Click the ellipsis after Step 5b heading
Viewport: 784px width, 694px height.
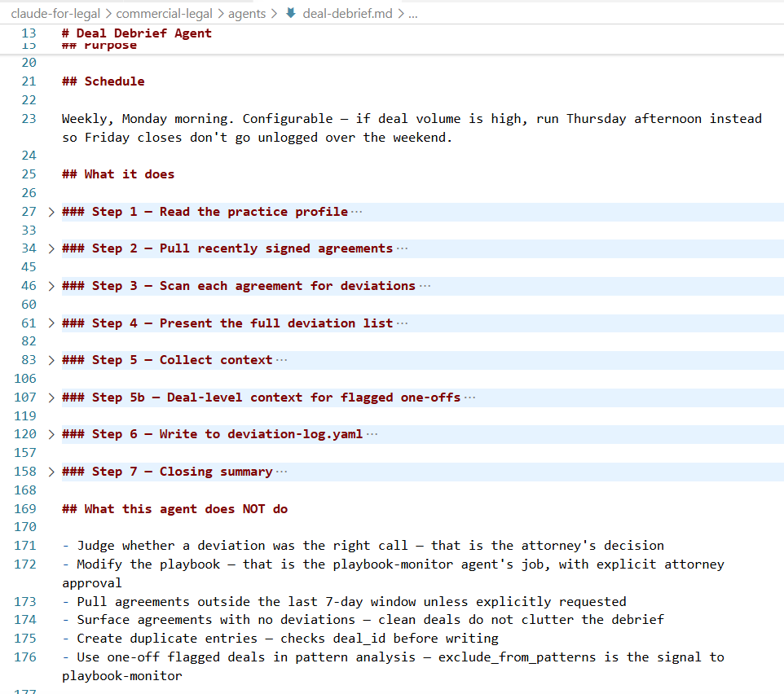point(470,398)
